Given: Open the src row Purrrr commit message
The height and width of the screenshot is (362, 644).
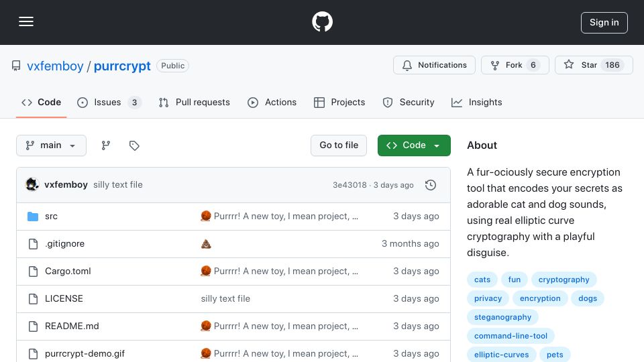Looking at the screenshot, I should tap(279, 217).
